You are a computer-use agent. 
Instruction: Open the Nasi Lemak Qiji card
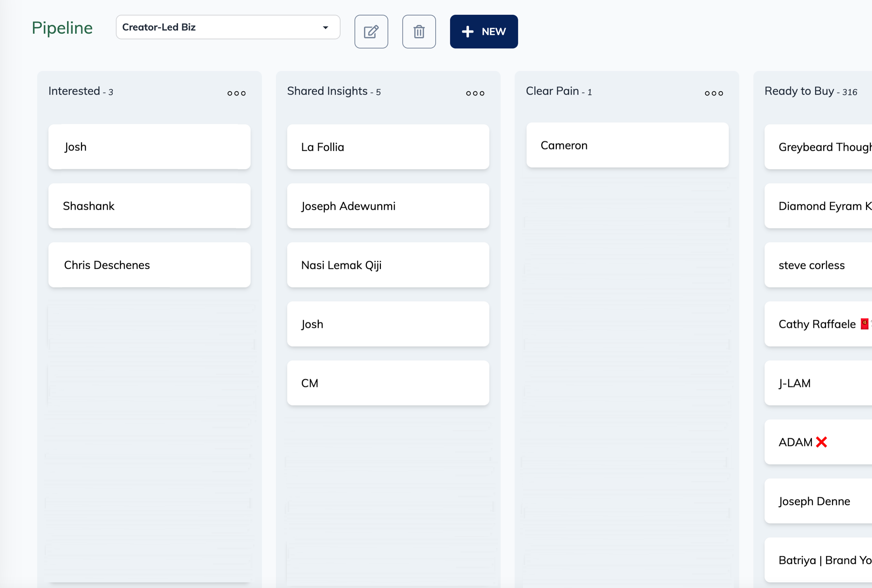[388, 265]
